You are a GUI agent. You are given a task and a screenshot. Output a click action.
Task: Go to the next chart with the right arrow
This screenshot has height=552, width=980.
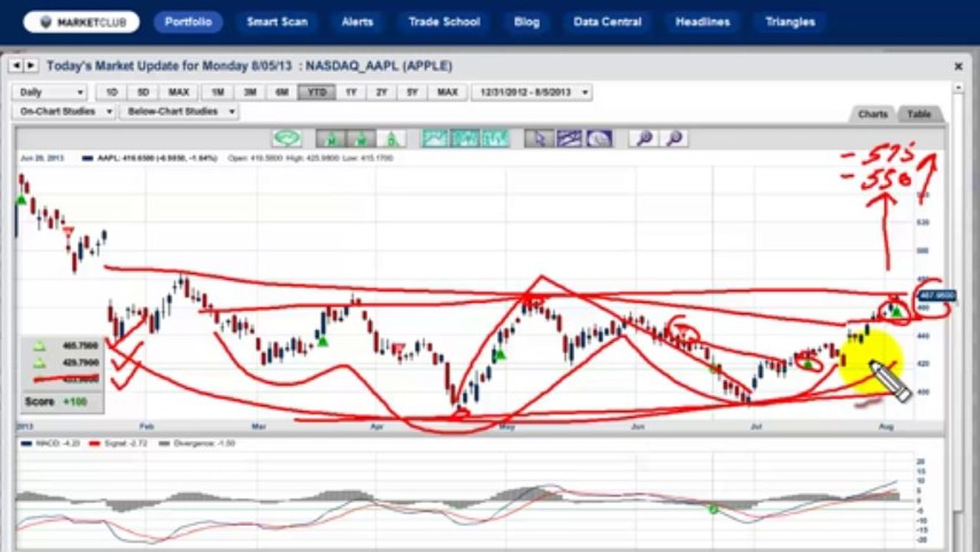[x=31, y=66]
